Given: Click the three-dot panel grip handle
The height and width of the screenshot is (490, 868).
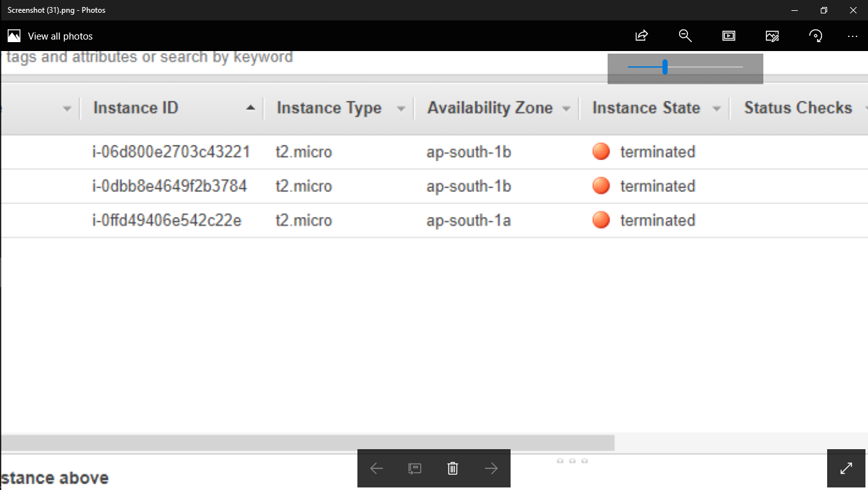Looking at the screenshot, I should tap(572, 461).
